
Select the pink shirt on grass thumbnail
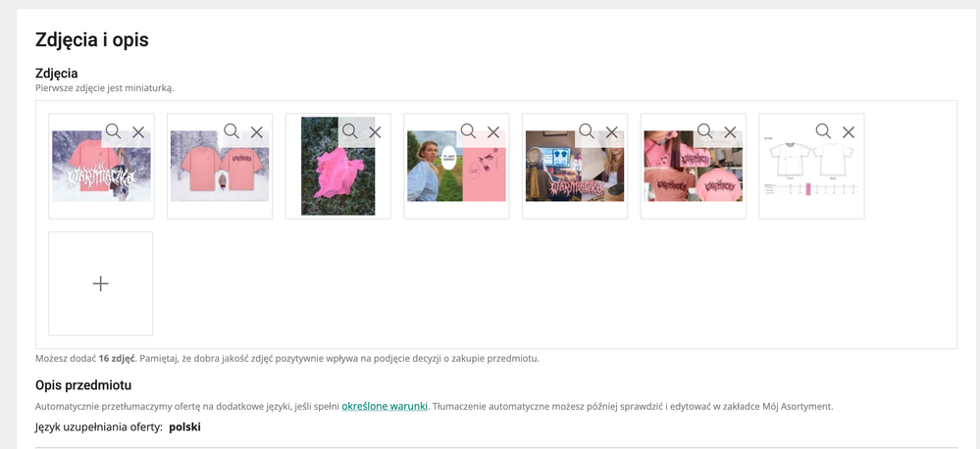coord(329,176)
